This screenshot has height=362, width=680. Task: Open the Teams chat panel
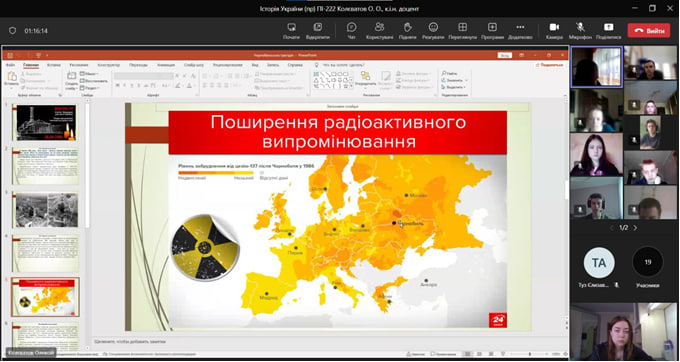(x=351, y=31)
